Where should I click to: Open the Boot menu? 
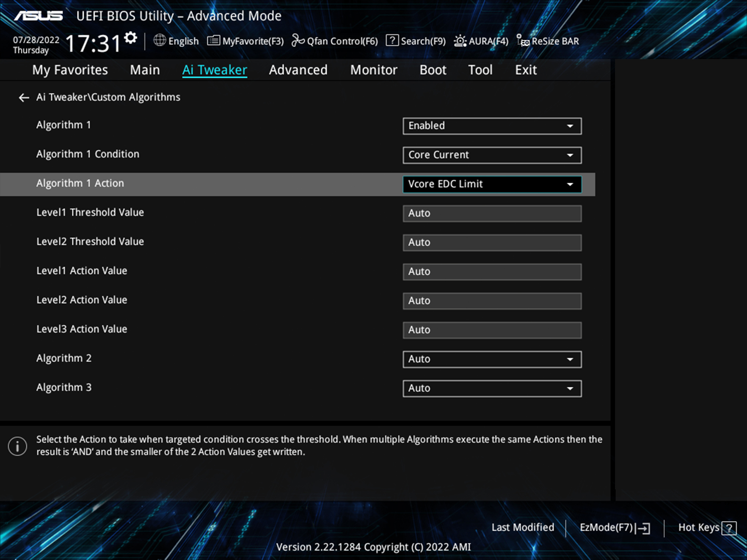click(432, 70)
